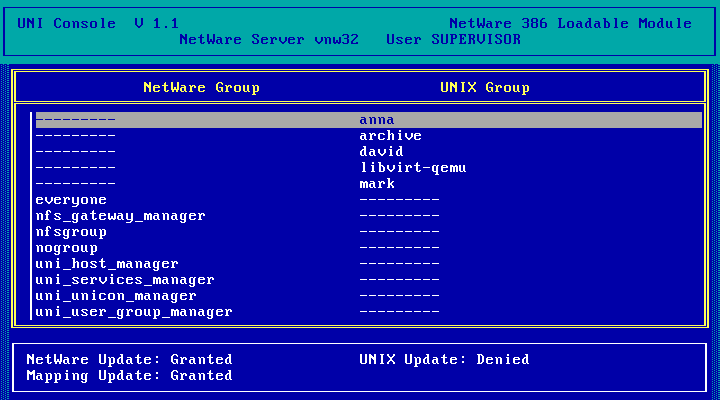This screenshot has height=400, width=720.
Task: Select the nogroup NetWare group
Action: 369,248
